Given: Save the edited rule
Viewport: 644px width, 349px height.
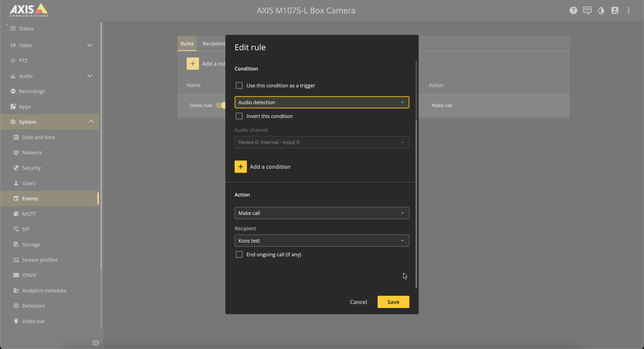Looking at the screenshot, I should (x=393, y=302).
